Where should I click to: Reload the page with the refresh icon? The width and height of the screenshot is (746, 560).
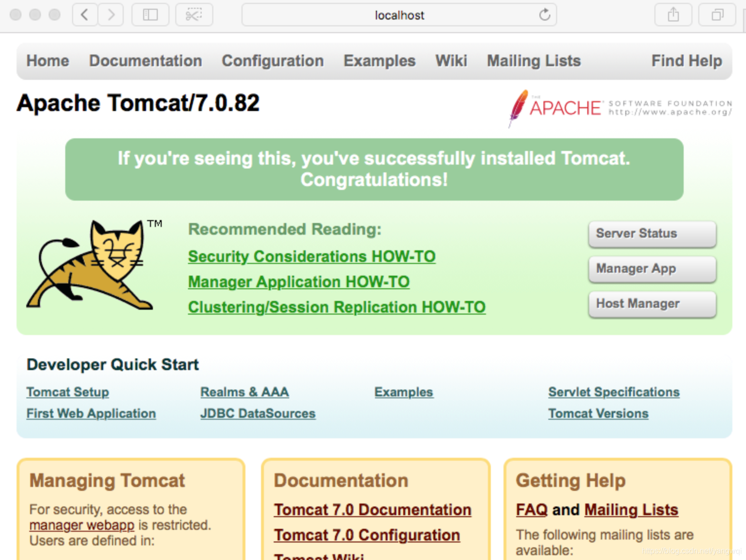(x=544, y=15)
